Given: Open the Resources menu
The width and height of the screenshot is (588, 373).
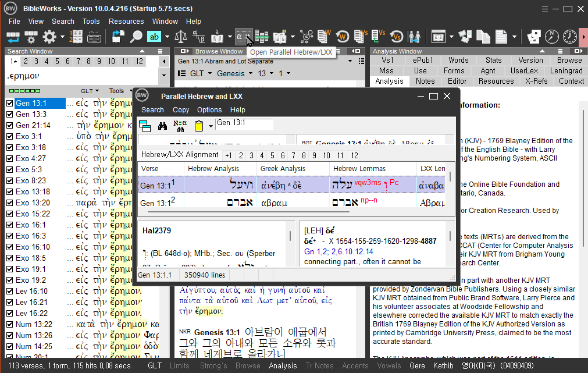Looking at the screenshot, I should (x=126, y=22).
